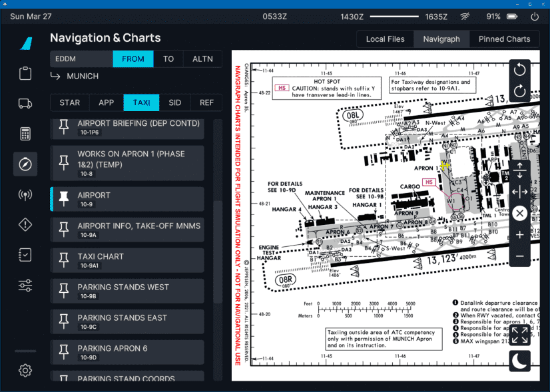The height and width of the screenshot is (392, 550).
Task: Rotate the chart counterclockwise
Action: click(x=519, y=69)
